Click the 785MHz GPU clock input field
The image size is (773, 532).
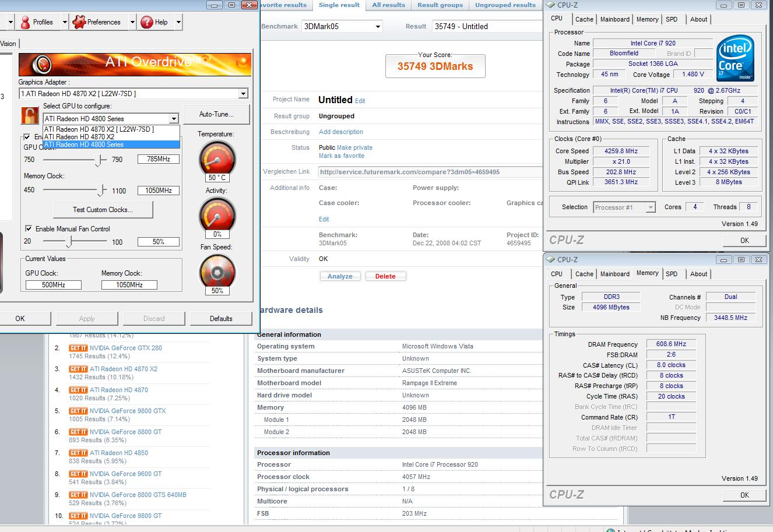159,159
